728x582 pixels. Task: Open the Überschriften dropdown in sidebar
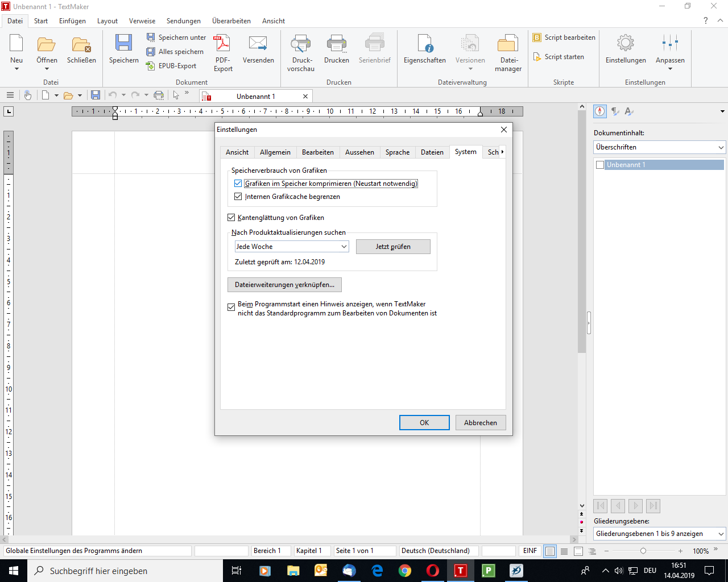click(660, 147)
